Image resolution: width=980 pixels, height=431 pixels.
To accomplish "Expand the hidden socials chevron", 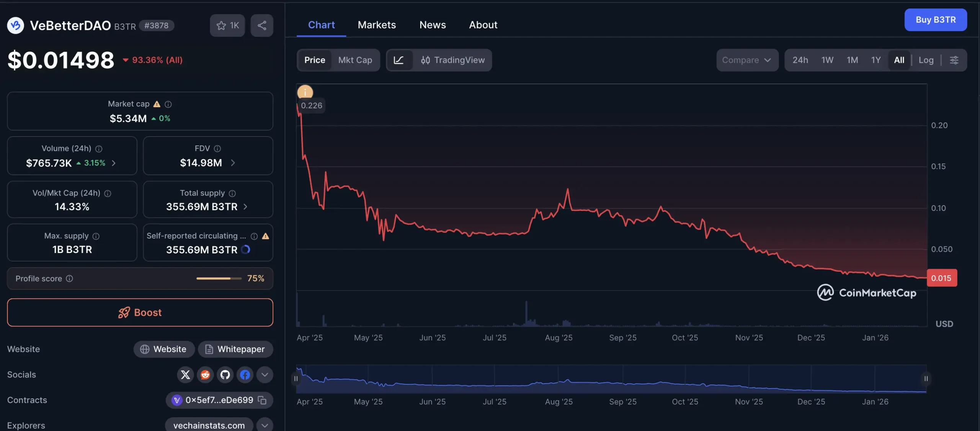I will pyautogui.click(x=264, y=375).
